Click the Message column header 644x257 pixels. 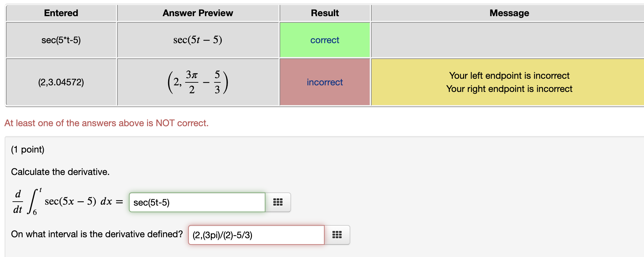(509, 13)
